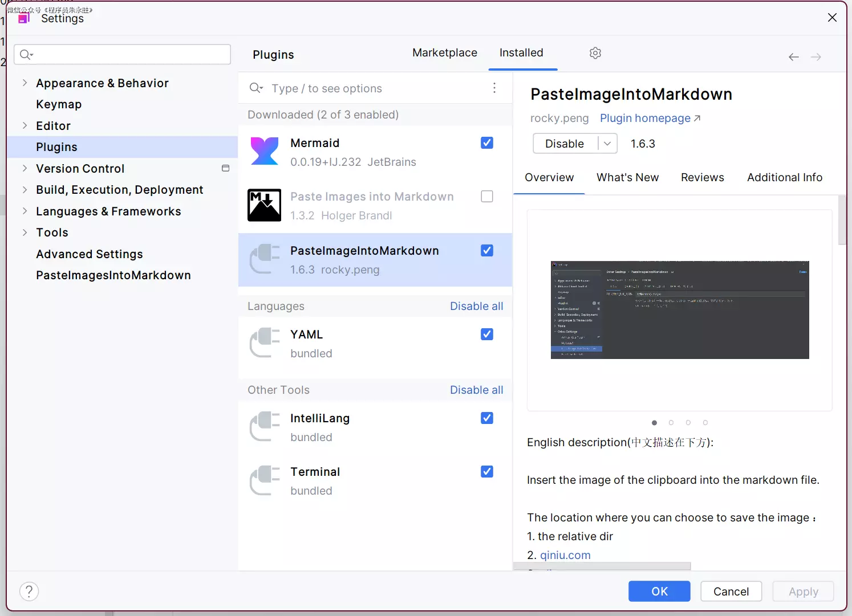852x616 pixels.
Task: Select the Paste Images into Markdown icon
Action: click(x=265, y=205)
